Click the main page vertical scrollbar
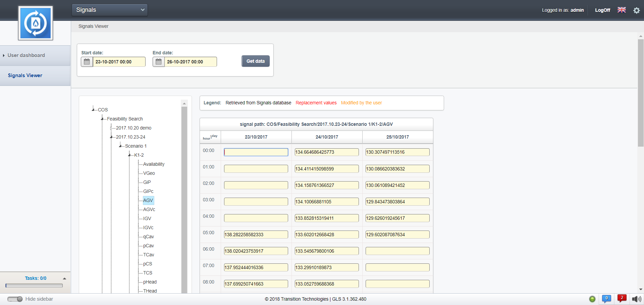Screen dimensions: 644x305 [641, 93]
